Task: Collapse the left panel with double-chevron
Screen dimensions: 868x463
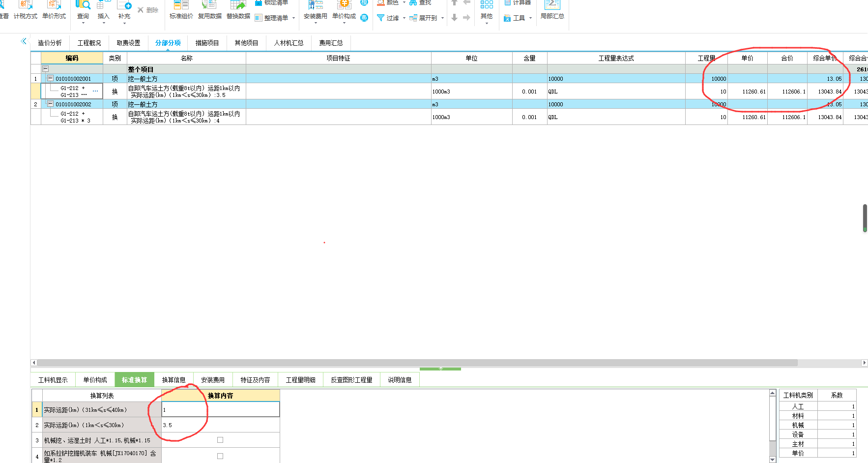Action: (24, 41)
